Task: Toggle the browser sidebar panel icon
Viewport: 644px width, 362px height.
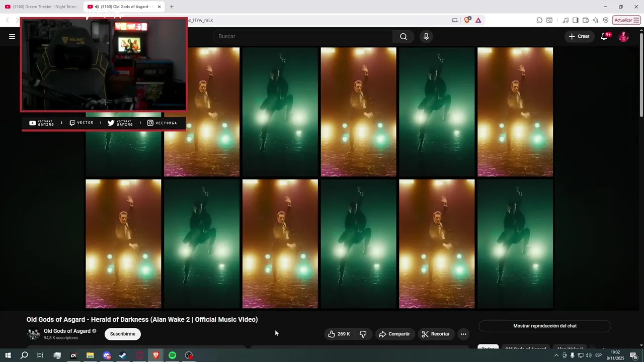Action: (x=576, y=20)
